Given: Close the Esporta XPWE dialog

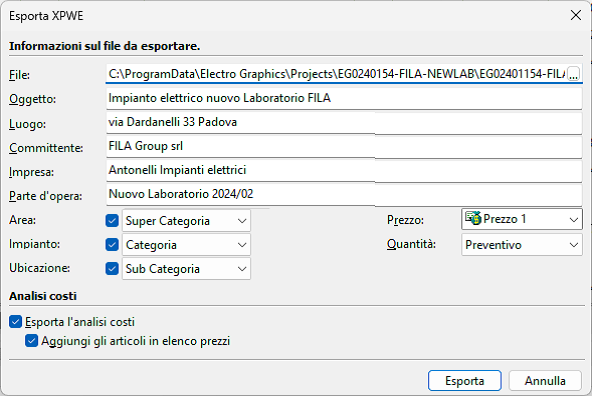Looking at the screenshot, I should pos(576,15).
